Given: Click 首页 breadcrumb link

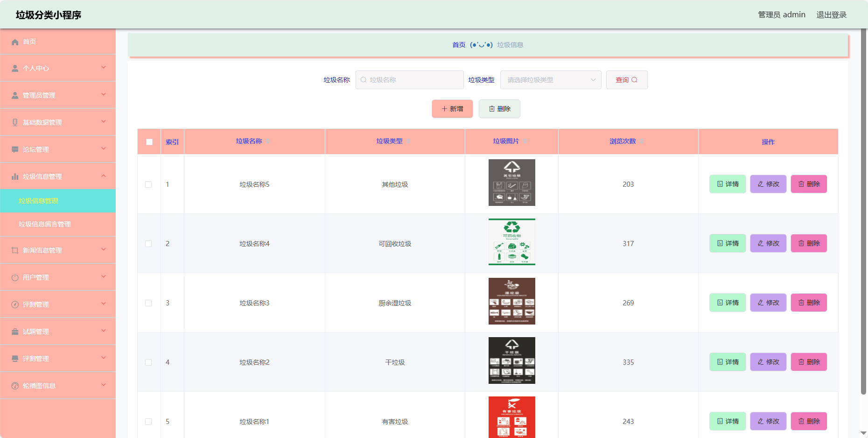Looking at the screenshot, I should tap(459, 45).
